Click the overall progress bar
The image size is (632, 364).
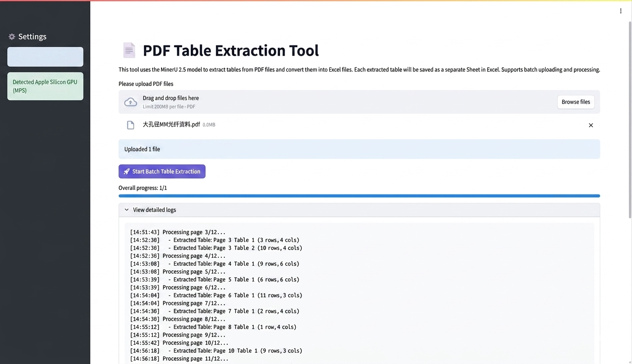(358, 196)
